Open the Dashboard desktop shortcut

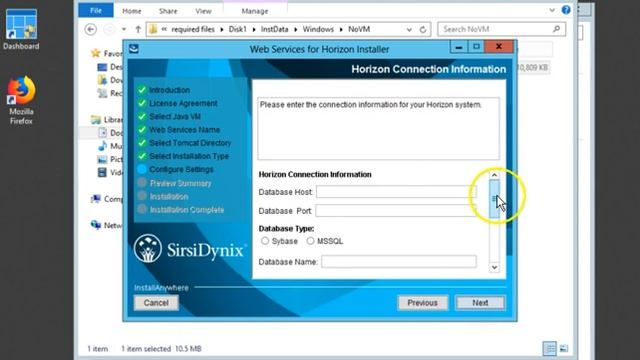coord(21,29)
